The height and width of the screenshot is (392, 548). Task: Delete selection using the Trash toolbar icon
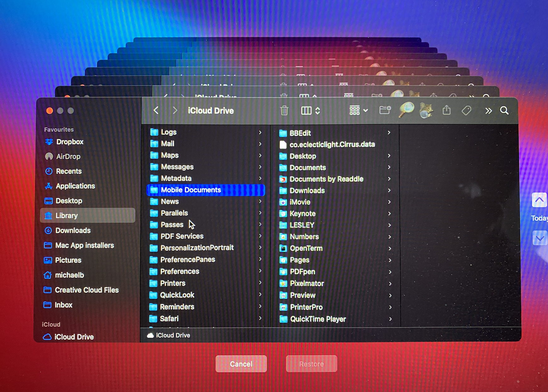tap(284, 111)
